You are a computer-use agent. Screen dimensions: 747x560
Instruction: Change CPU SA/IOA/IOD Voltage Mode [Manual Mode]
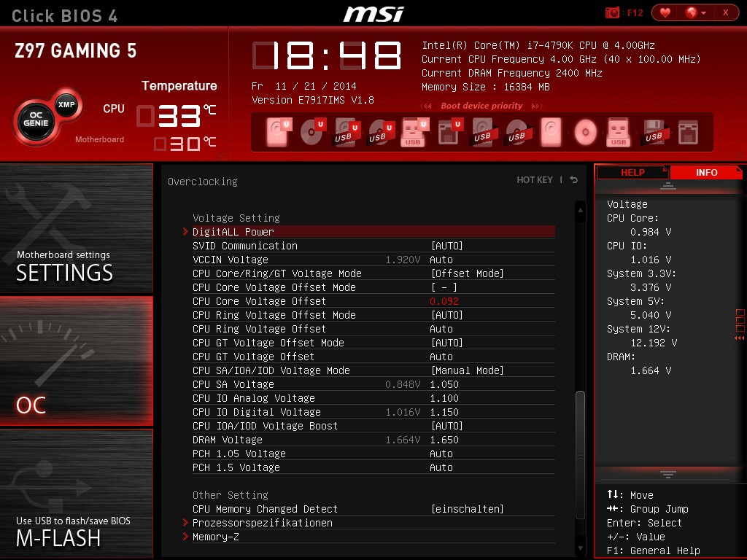pos(468,370)
